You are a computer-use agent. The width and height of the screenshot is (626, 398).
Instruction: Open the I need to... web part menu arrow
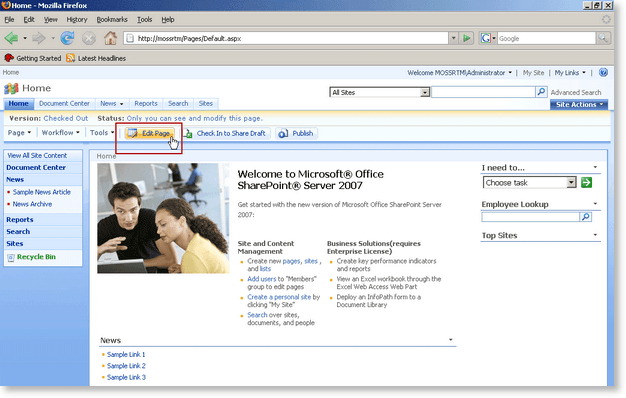click(x=595, y=167)
